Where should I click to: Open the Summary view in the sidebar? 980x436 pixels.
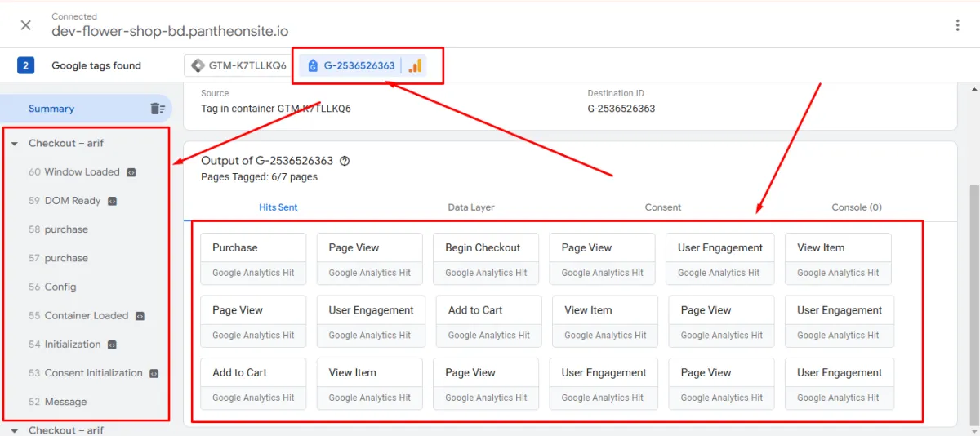[x=51, y=109]
